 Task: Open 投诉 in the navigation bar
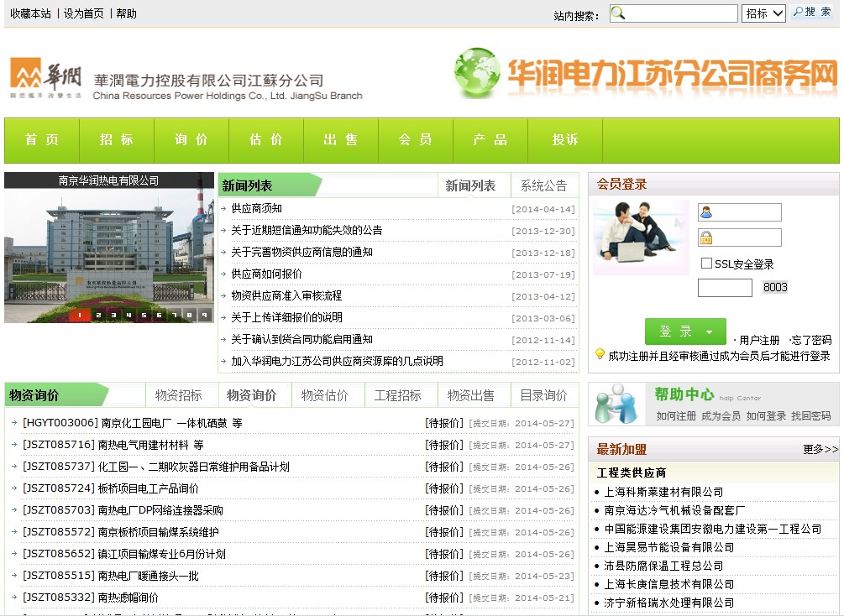click(x=566, y=140)
